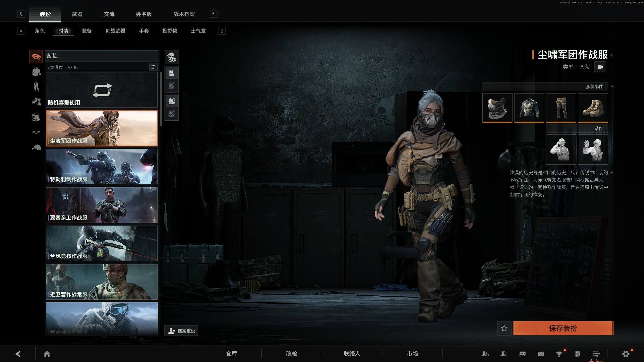
Task: Choose the 随机喜爱使用 random favorite card
Action: [102, 90]
